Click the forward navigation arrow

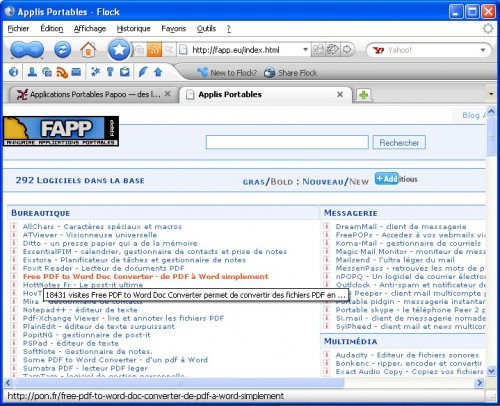[x=35, y=50]
